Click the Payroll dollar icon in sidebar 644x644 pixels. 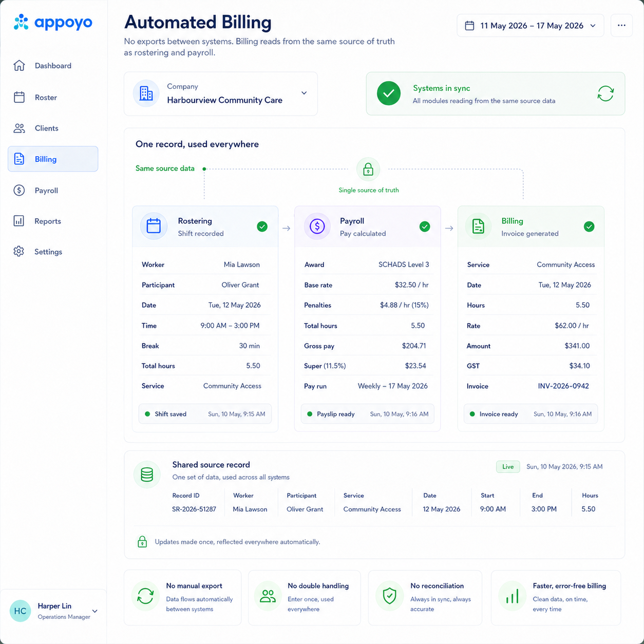(x=19, y=191)
